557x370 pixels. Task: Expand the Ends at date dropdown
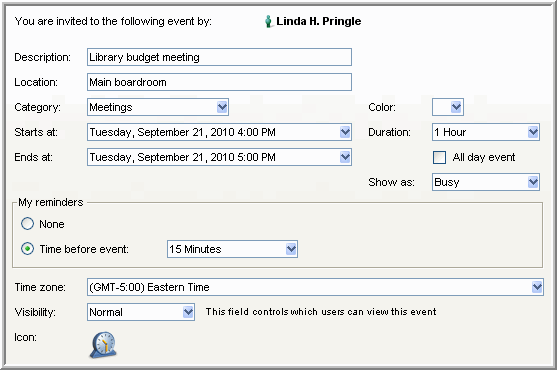coord(345,157)
